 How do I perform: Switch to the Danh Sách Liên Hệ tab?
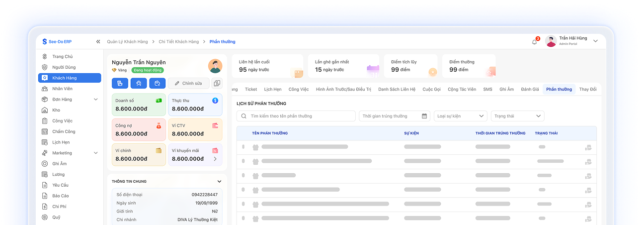[x=397, y=89]
